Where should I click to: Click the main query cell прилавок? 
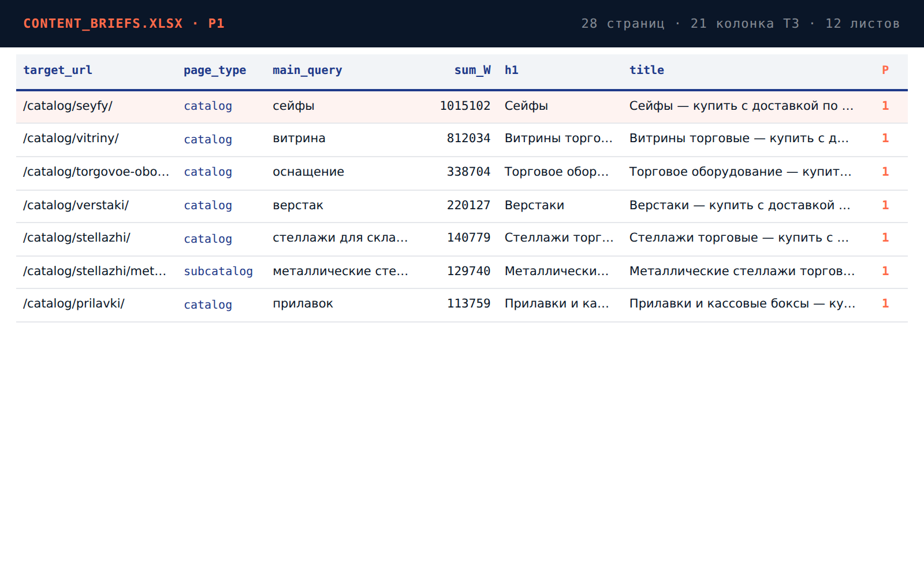pyautogui.click(x=303, y=303)
